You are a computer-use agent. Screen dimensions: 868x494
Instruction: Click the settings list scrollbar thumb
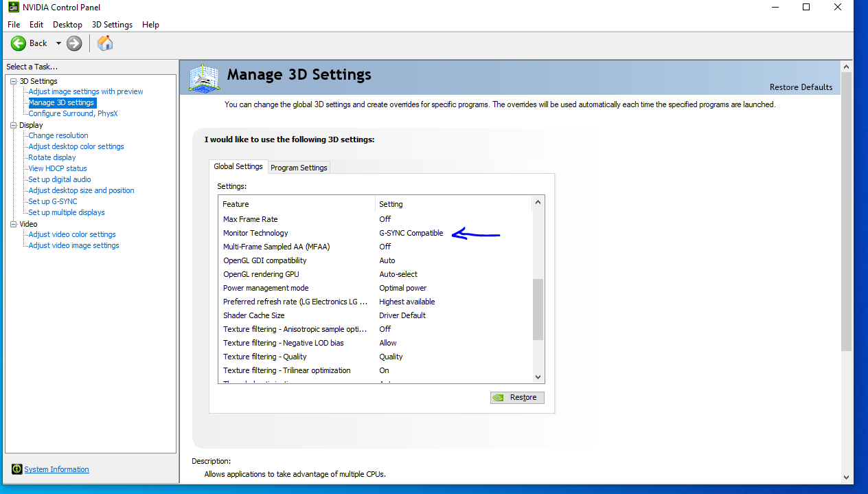tap(538, 309)
